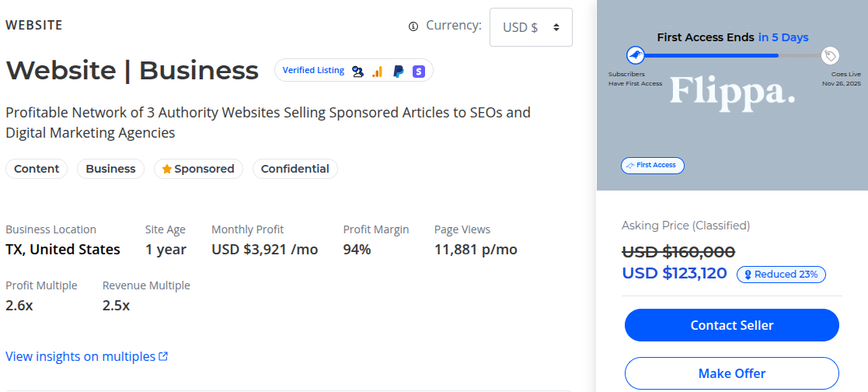Click the PayPal verification icon
This screenshot has height=392, width=868.
point(398,71)
